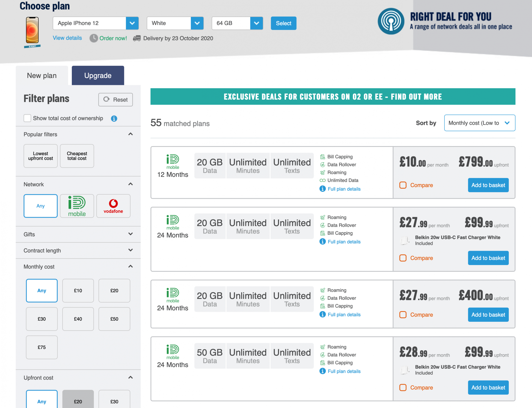Select Any upfront cost filter
Screen dimensions: 532x408
coord(42,399)
